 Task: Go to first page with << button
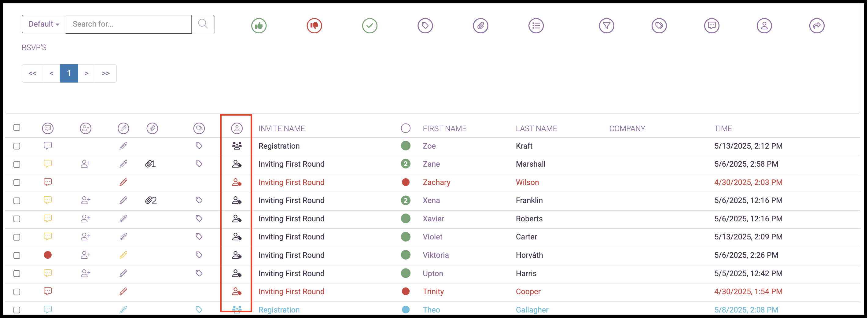pyautogui.click(x=32, y=73)
